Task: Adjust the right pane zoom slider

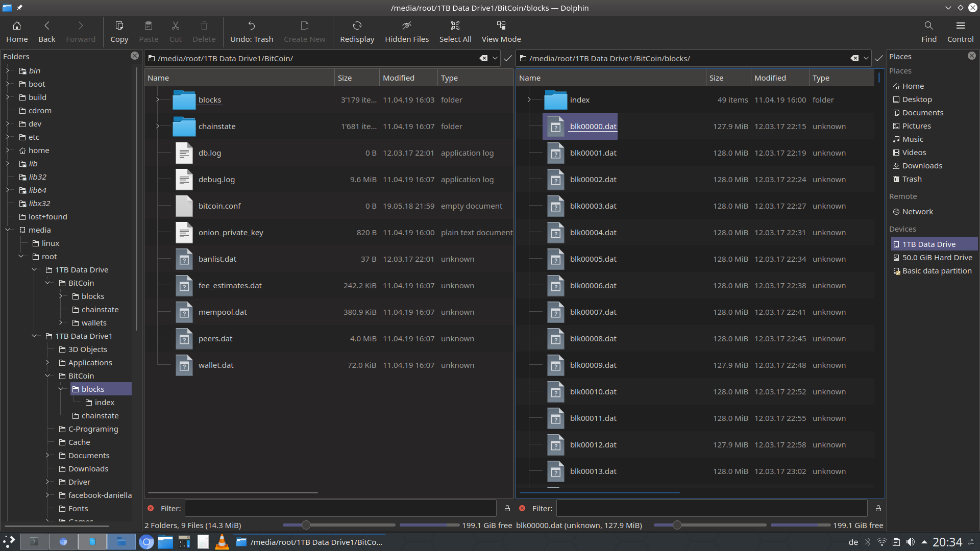Action: (x=710, y=525)
